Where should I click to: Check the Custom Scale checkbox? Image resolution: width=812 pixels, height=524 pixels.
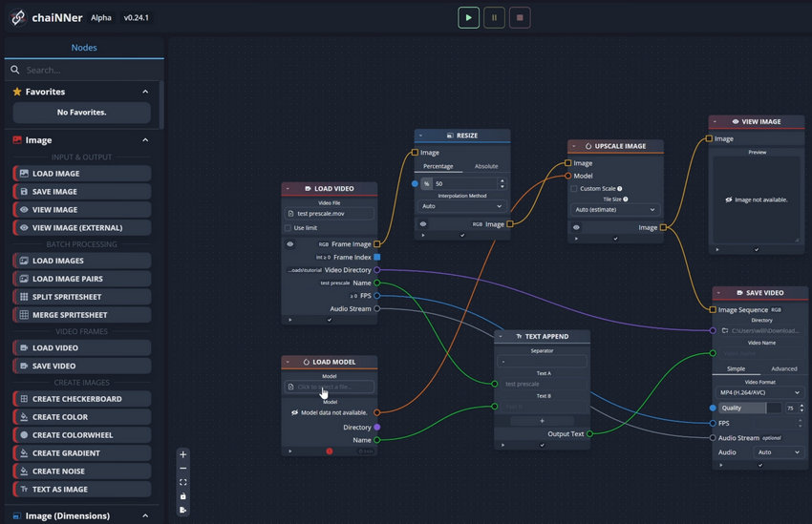pyautogui.click(x=575, y=189)
